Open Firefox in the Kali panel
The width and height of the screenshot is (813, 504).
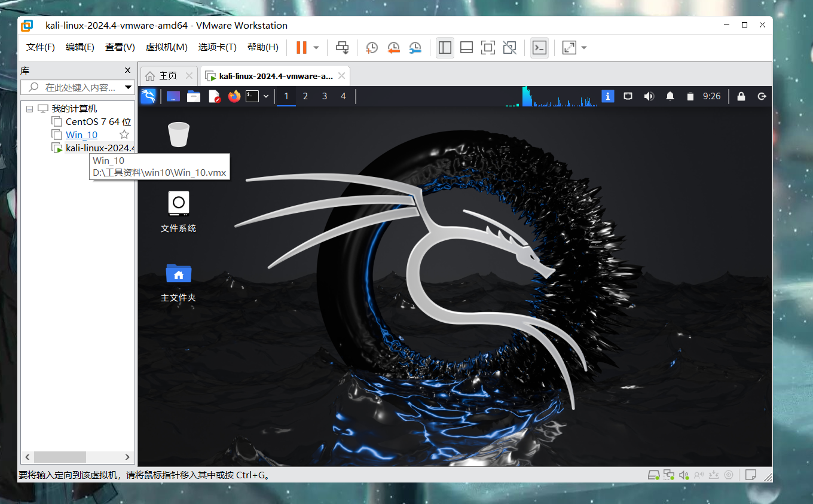[234, 96]
